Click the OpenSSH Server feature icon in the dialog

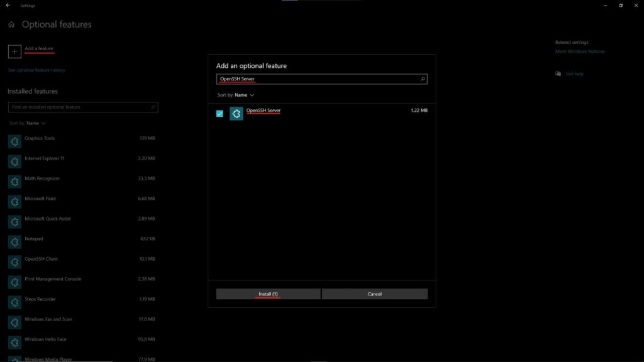237,113
